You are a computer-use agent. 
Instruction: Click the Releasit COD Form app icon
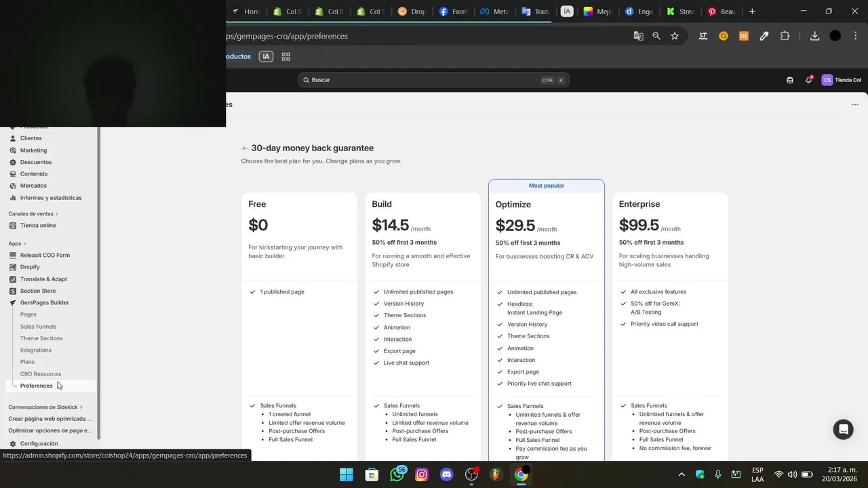click(x=13, y=256)
